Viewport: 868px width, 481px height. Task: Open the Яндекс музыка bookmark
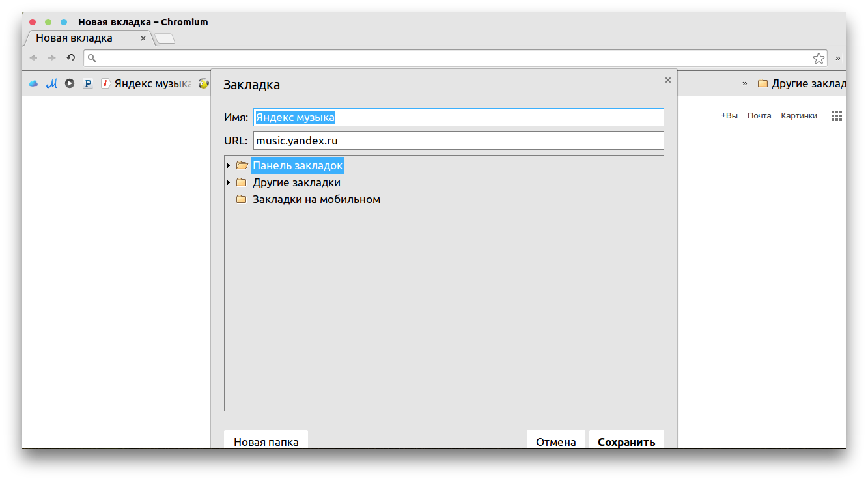click(146, 83)
